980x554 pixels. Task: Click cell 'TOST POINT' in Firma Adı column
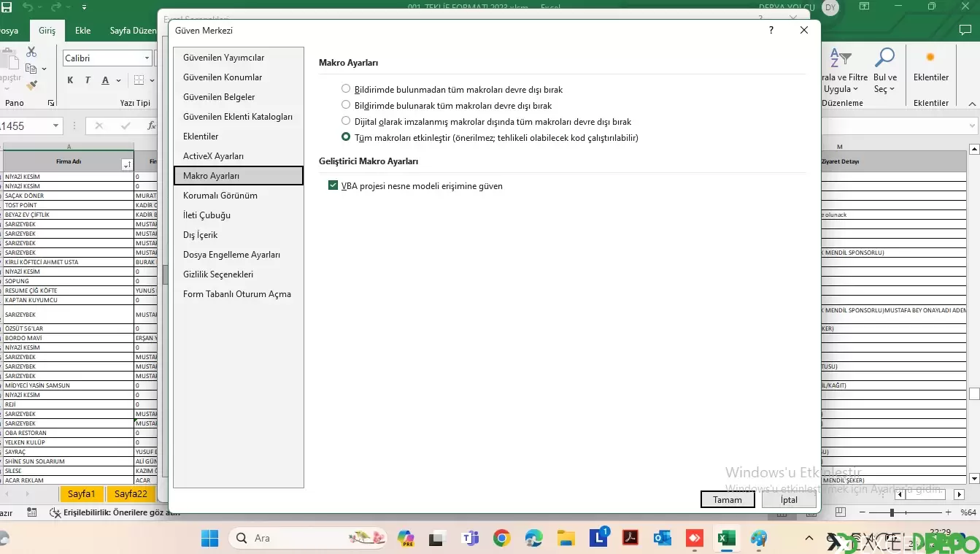[x=69, y=205]
